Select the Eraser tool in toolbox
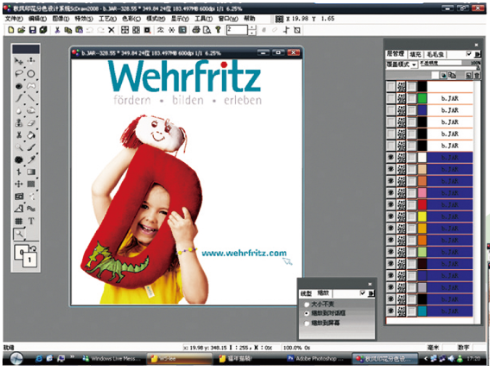 31,123
